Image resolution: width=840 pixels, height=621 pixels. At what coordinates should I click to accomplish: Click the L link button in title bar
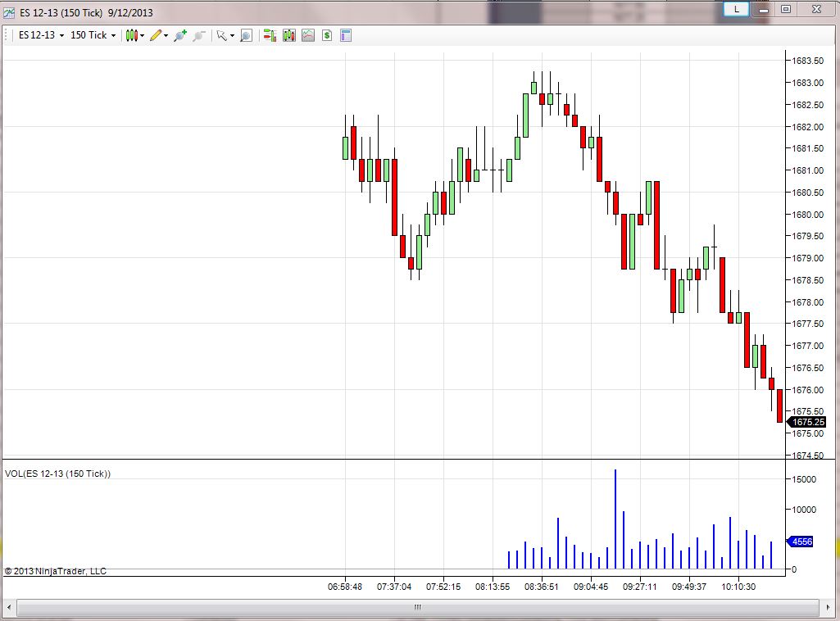pyautogui.click(x=736, y=9)
